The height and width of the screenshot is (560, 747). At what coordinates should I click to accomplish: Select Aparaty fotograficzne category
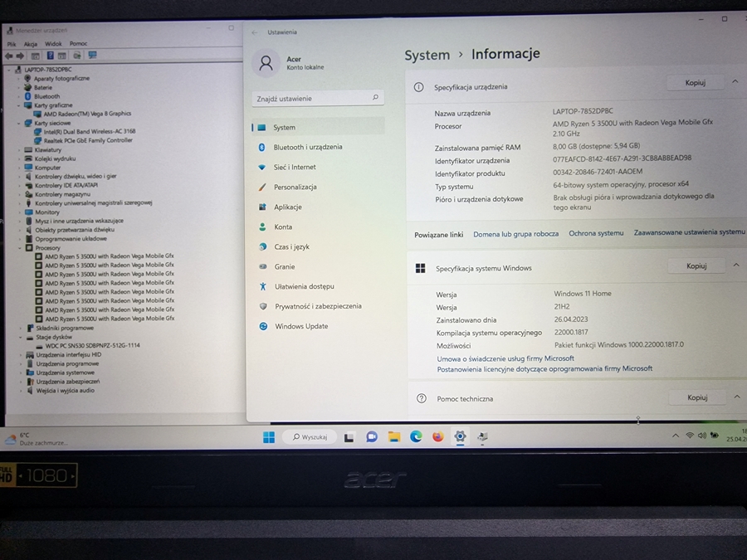56,79
